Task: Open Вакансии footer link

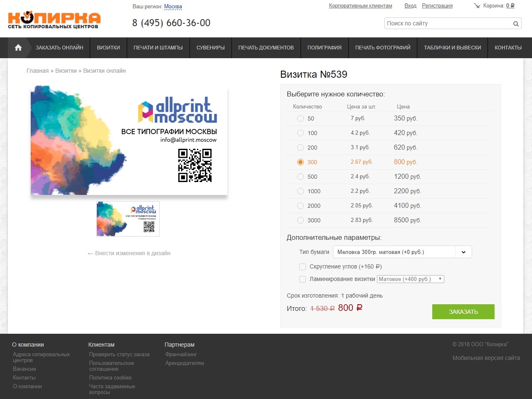Action: tap(25, 369)
